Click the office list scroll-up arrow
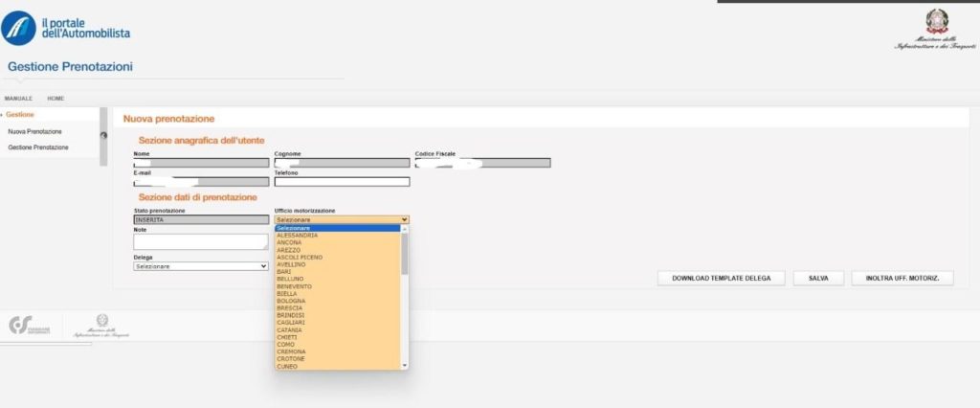This screenshot has width=980, height=408. (405, 228)
